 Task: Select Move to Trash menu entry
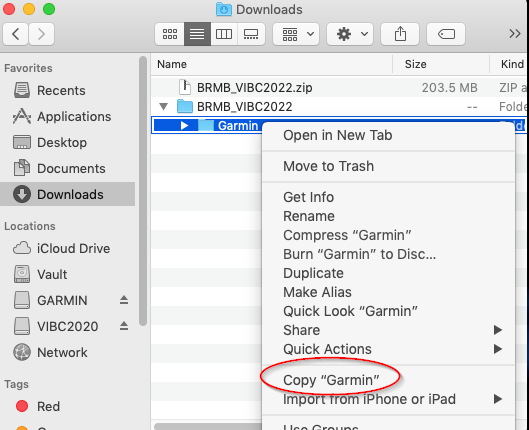coord(328,166)
